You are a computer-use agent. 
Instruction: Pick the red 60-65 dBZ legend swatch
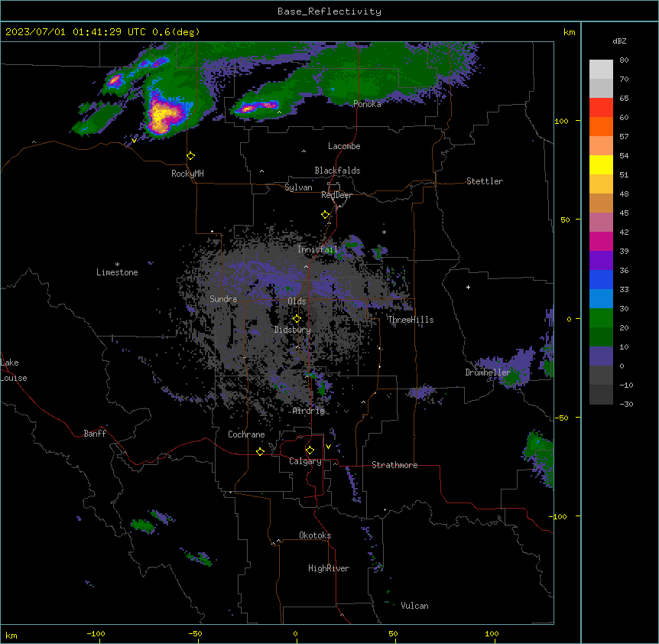(601, 108)
